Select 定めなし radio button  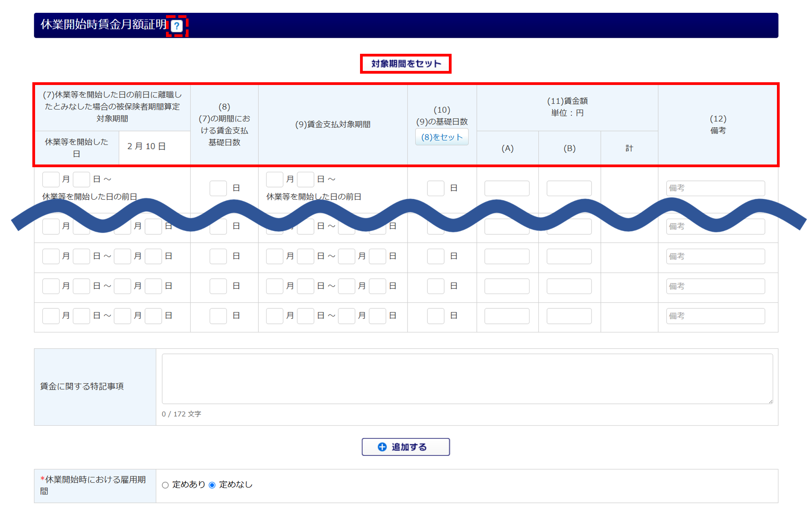[212, 485]
